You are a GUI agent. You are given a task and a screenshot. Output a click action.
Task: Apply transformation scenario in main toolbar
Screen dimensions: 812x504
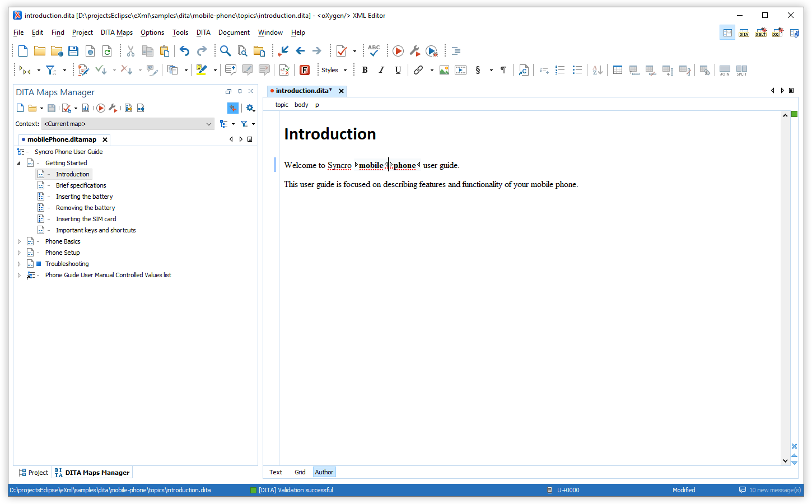click(x=398, y=51)
